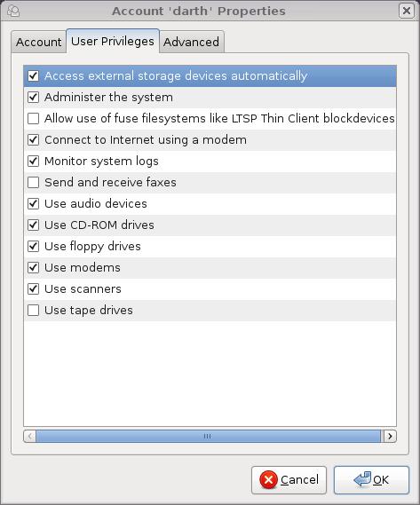Uncheck Access external storage devices automatically
This screenshot has height=505, width=420.
click(x=33, y=76)
